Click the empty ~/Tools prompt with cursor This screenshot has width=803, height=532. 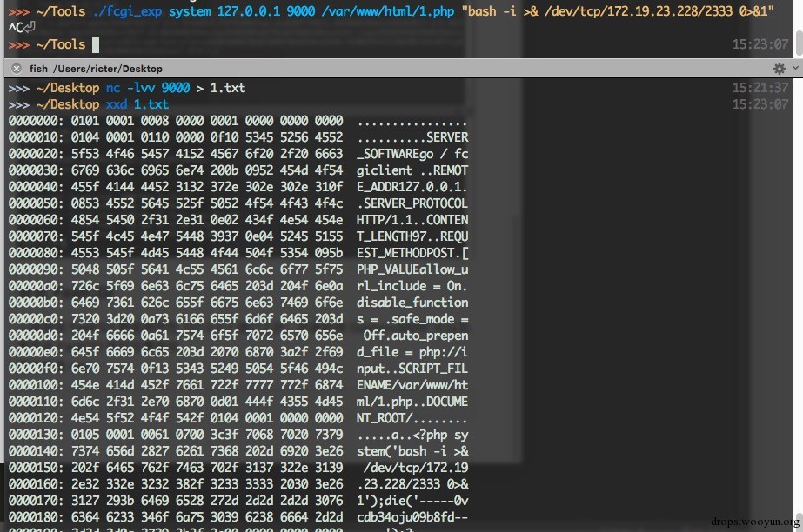coord(53,44)
